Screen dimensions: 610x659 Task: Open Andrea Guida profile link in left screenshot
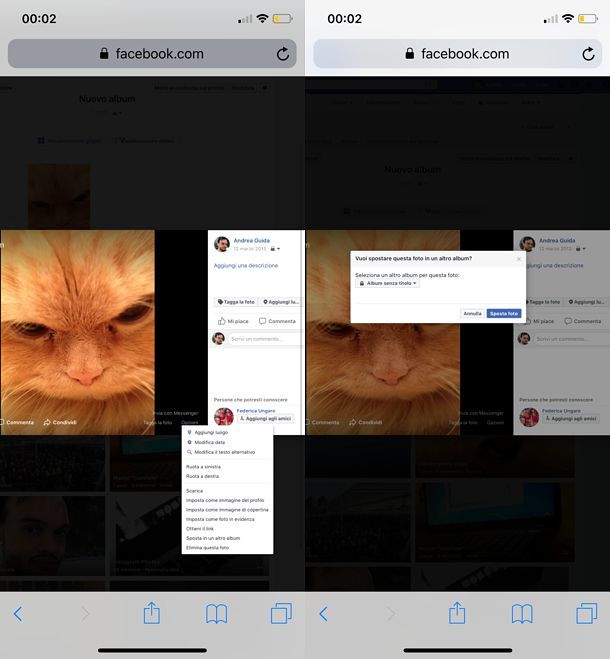click(x=251, y=240)
